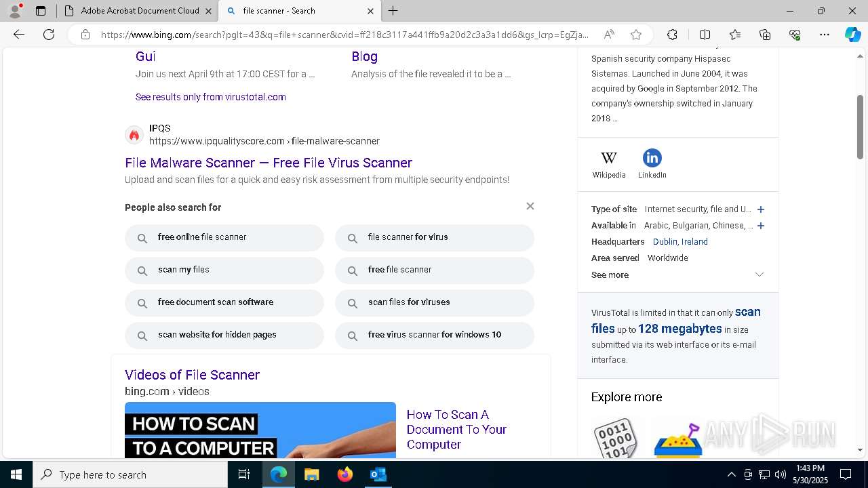Open File Malware Scanner result link

pyautogui.click(x=269, y=163)
